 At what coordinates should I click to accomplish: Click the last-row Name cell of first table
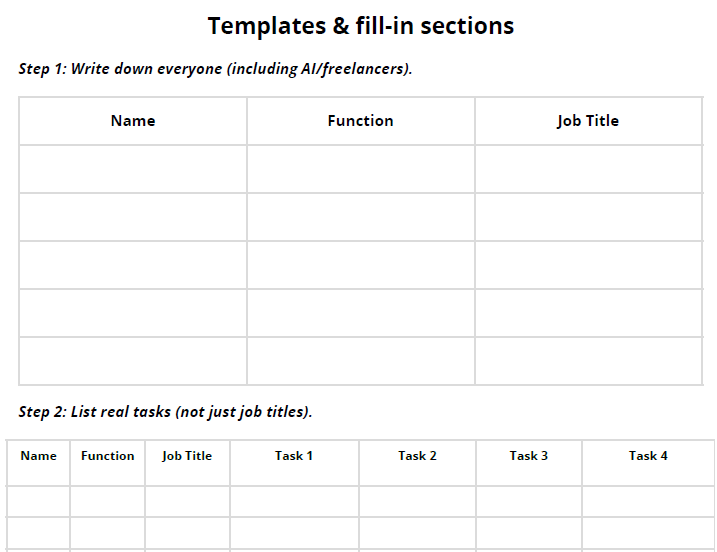coord(133,361)
